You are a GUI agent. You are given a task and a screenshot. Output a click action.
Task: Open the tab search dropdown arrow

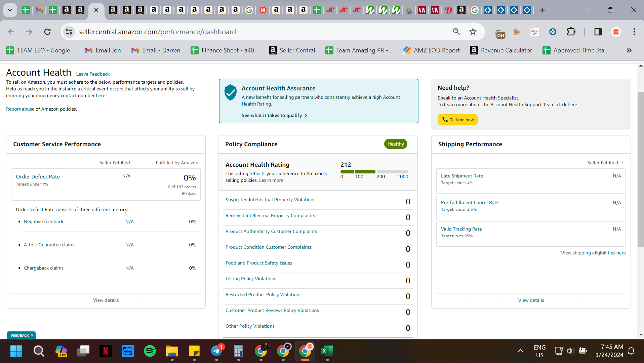(x=10, y=10)
